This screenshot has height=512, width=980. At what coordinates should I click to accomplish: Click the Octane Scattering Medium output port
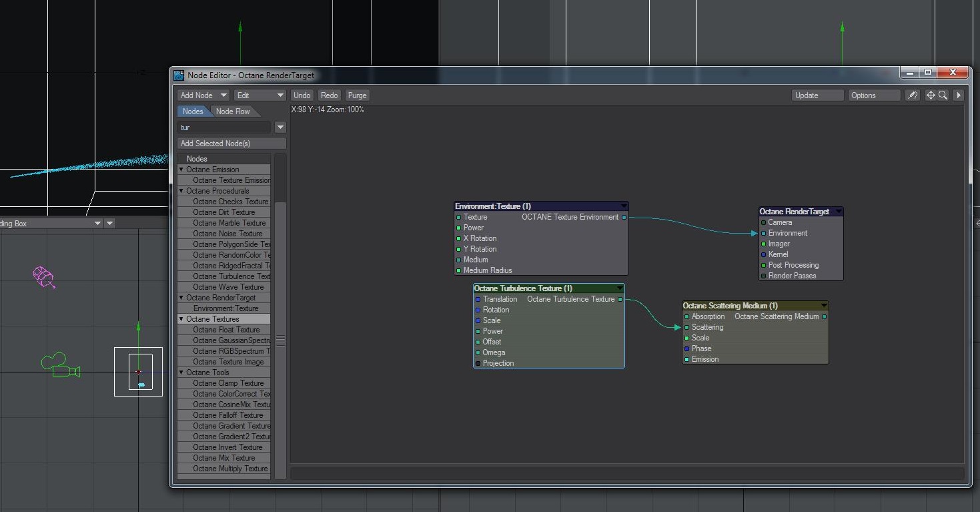click(x=824, y=316)
